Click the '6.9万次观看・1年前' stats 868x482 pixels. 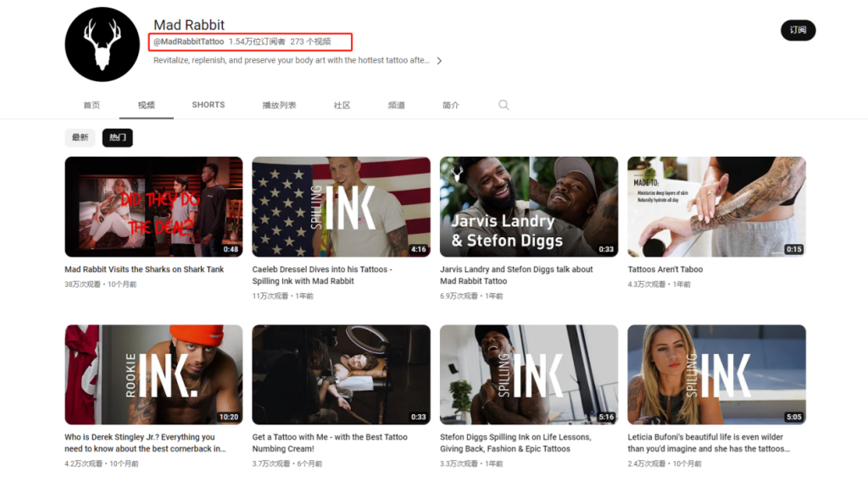click(471, 296)
